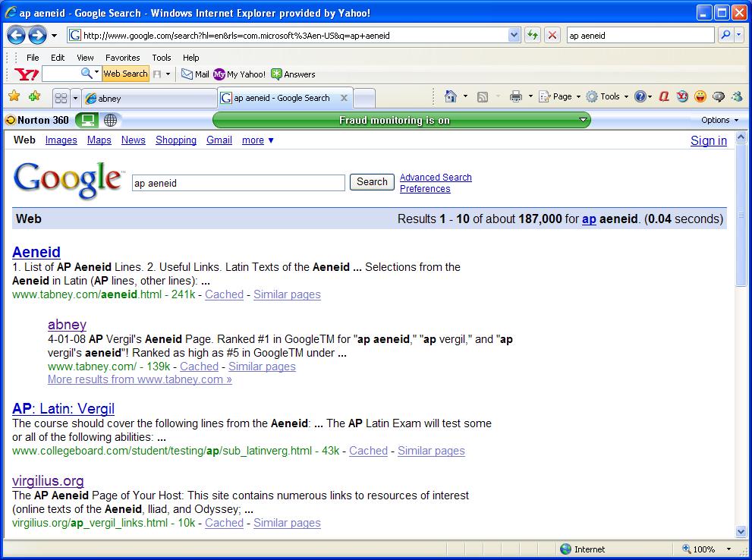752x560 pixels.
Task: Open the 'abney' indented result link
Action: tap(67, 325)
